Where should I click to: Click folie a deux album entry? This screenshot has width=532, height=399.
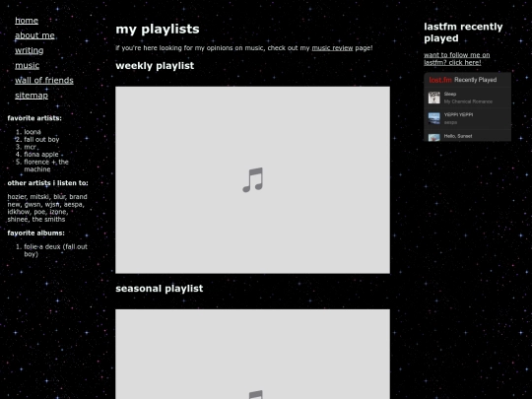point(55,250)
